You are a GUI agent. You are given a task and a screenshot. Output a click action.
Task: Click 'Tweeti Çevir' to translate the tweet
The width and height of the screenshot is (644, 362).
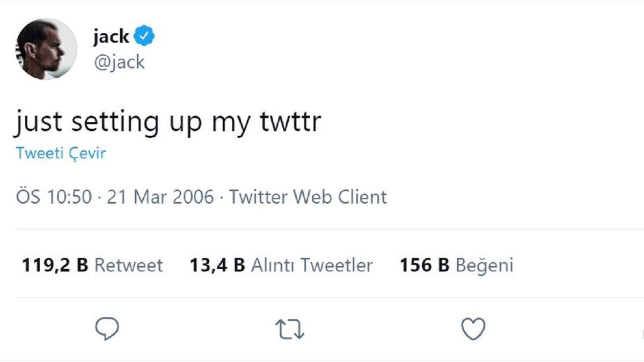(x=61, y=153)
